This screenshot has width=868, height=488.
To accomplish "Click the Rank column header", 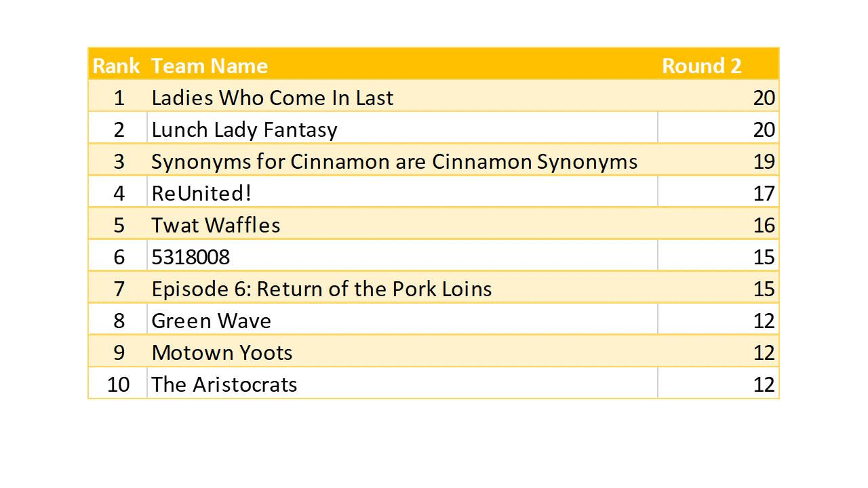I will coord(116,66).
